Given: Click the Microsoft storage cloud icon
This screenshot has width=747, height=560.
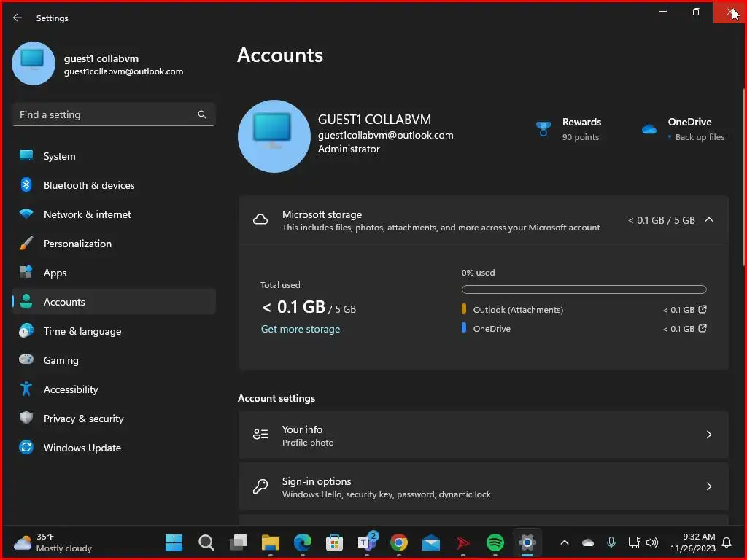Looking at the screenshot, I should (260, 219).
